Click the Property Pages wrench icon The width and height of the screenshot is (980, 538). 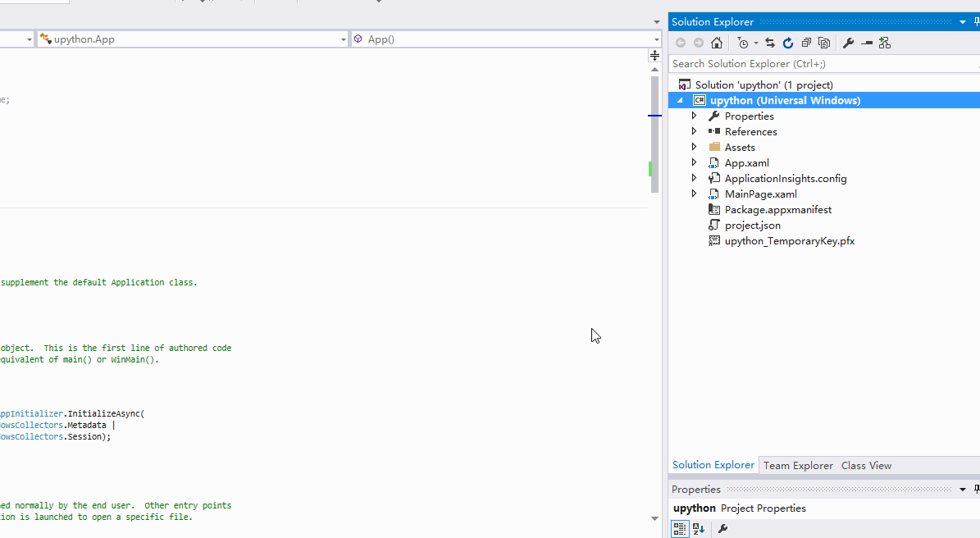[x=722, y=529]
